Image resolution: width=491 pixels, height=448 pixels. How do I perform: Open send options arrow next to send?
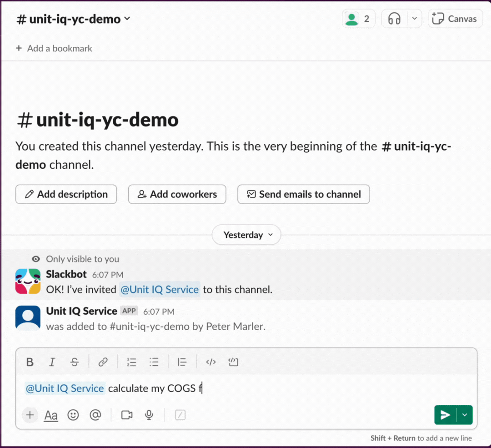click(465, 415)
